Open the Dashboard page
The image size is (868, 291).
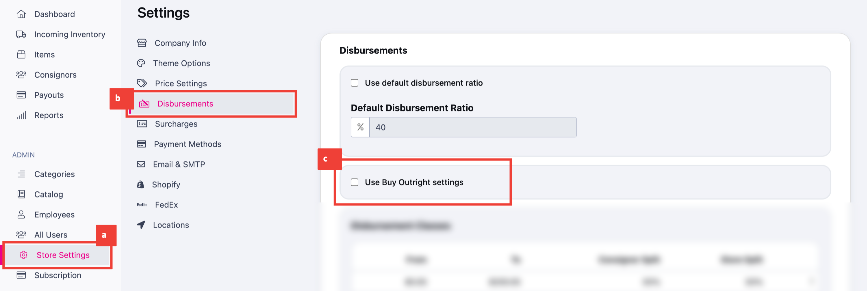click(x=55, y=14)
